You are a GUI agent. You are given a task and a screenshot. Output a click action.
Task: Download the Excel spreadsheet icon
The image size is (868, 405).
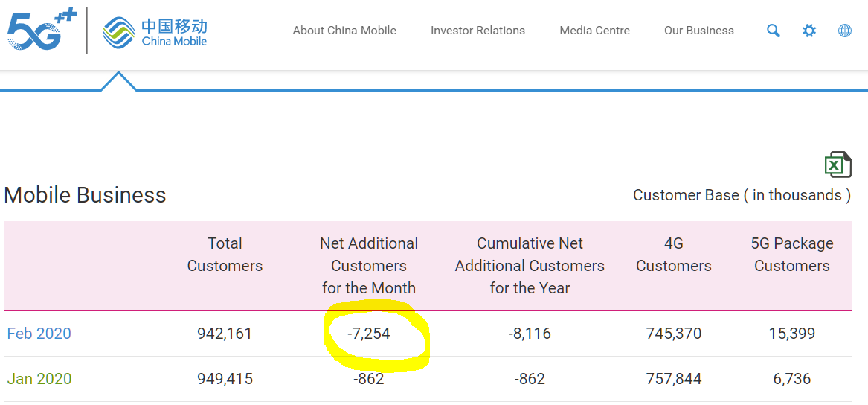coord(838,165)
